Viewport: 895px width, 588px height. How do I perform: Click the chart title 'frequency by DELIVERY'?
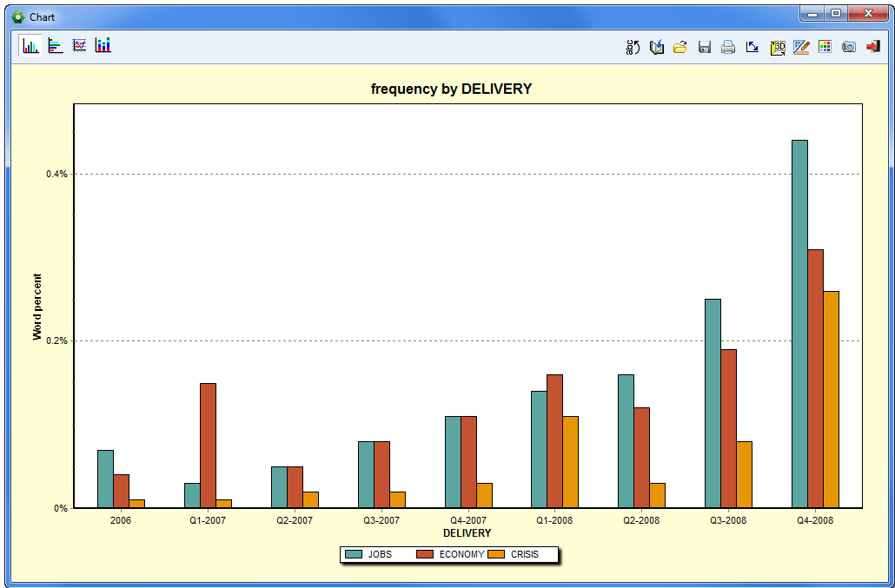click(x=451, y=89)
